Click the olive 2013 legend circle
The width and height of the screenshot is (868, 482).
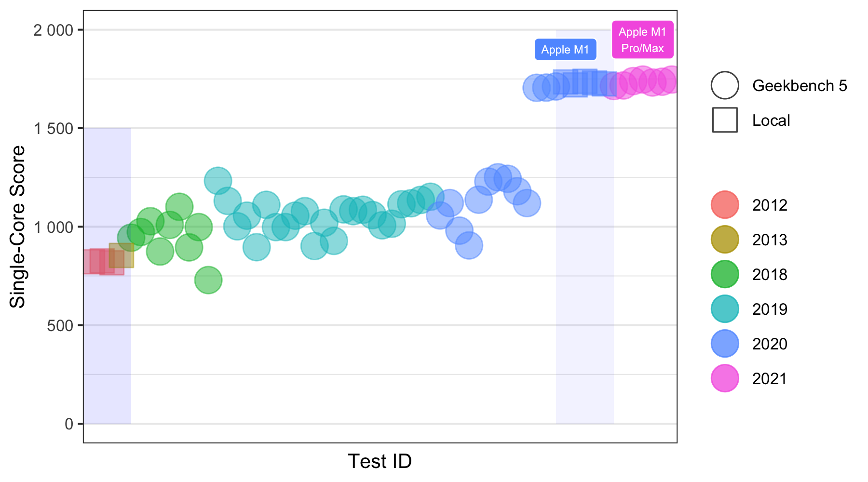click(724, 240)
